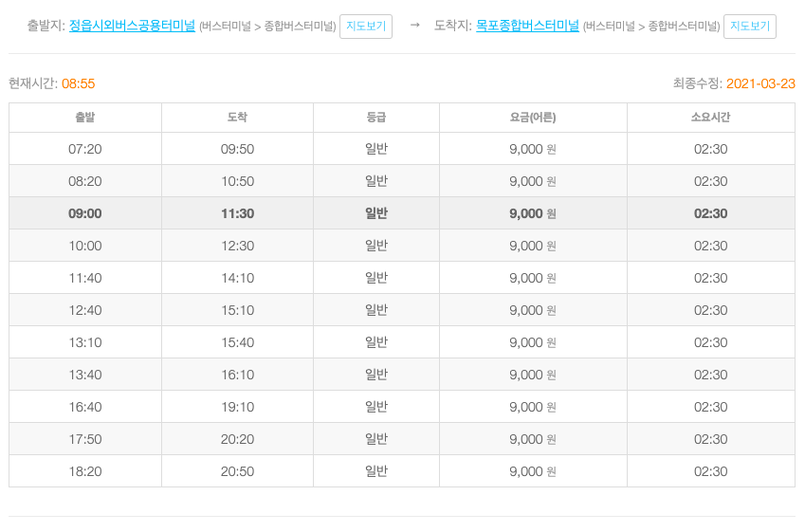Select the 07:20 departure time cell
This screenshot has height=532, width=805.
coord(85,149)
